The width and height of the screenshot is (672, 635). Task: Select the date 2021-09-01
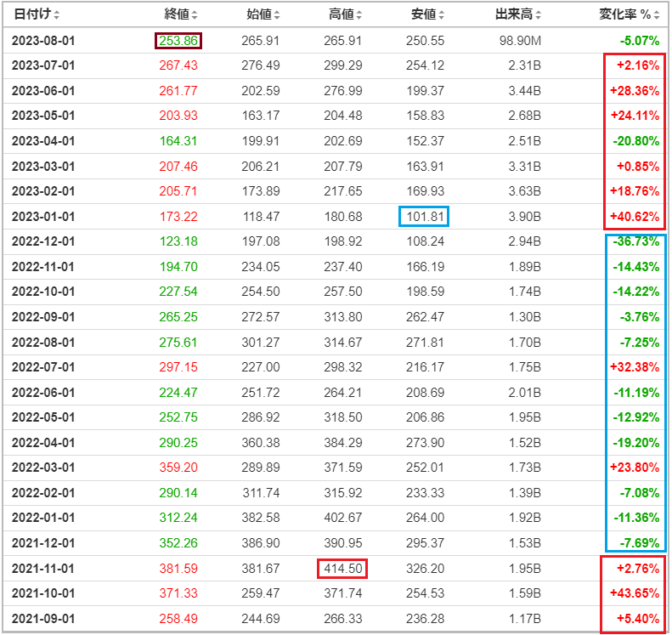click(x=43, y=619)
